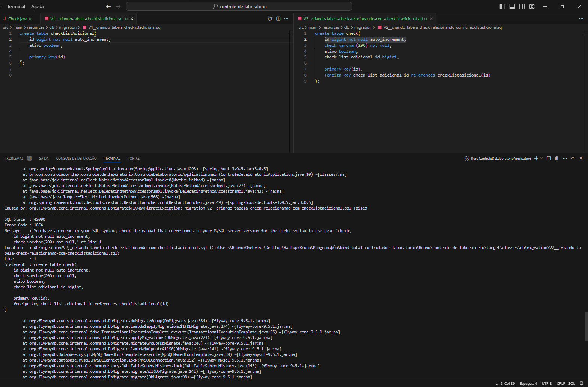Maximize the panel with the chevron up

click(x=573, y=158)
